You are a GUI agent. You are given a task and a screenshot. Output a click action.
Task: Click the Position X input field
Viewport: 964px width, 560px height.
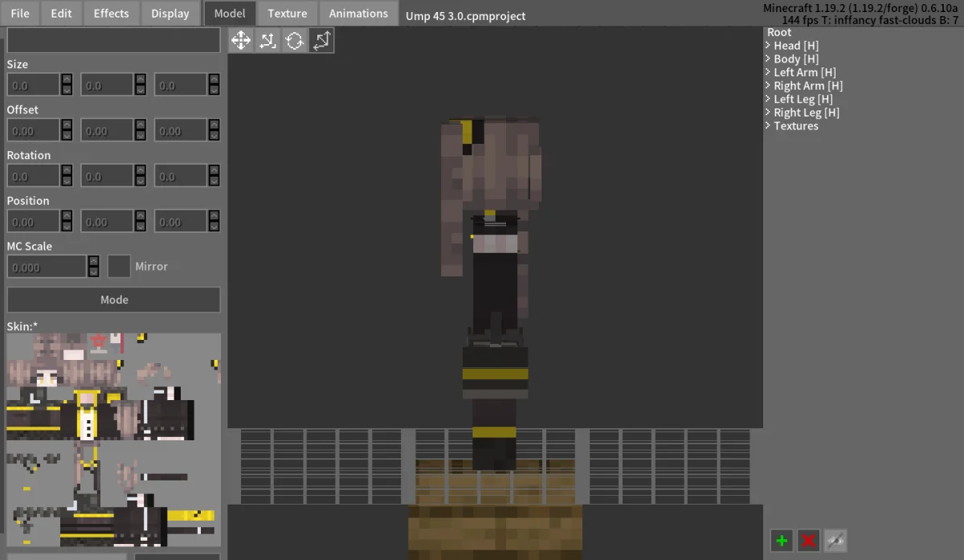tap(34, 222)
